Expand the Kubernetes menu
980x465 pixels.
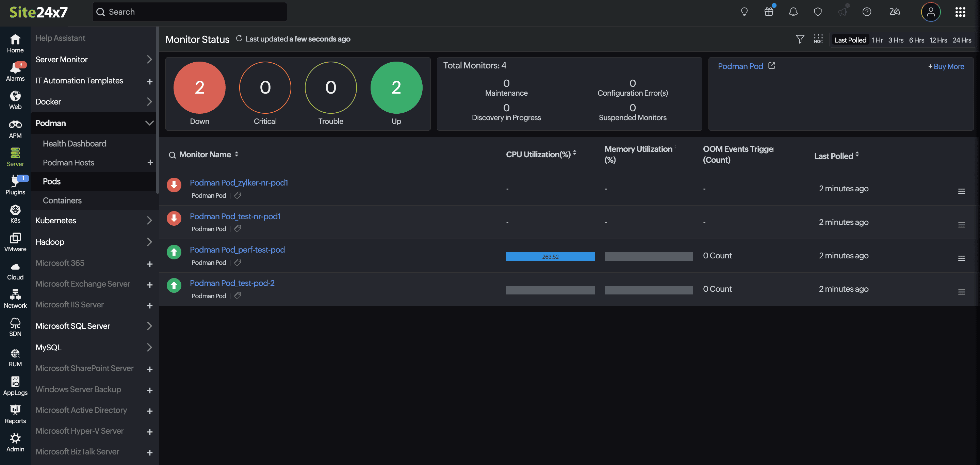tap(149, 220)
